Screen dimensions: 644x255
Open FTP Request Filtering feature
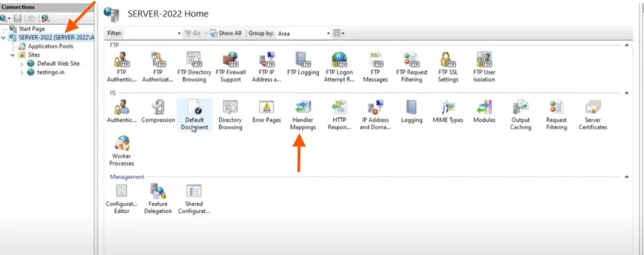tap(411, 68)
